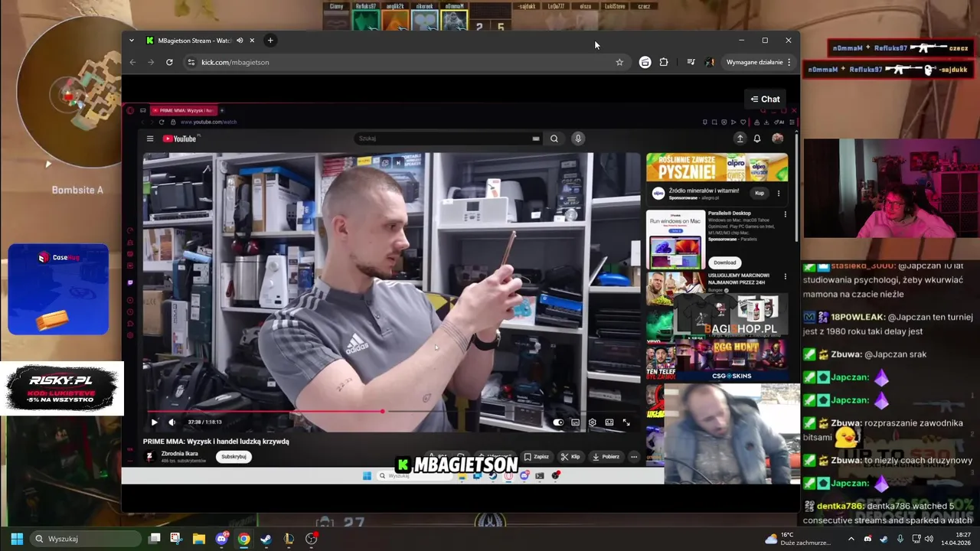Click Windows taskbar Wyszukaj search box
This screenshot has width=980, height=551.
point(84,539)
